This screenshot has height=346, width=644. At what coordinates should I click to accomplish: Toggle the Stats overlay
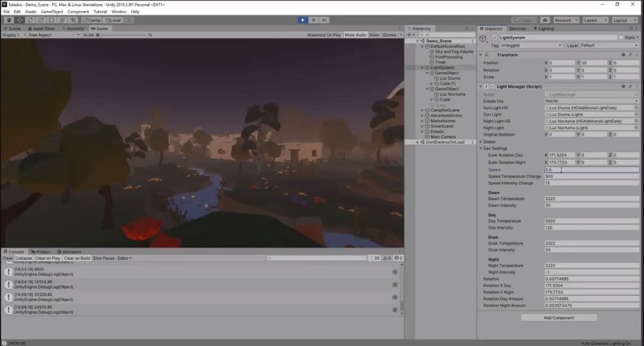pos(374,35)
